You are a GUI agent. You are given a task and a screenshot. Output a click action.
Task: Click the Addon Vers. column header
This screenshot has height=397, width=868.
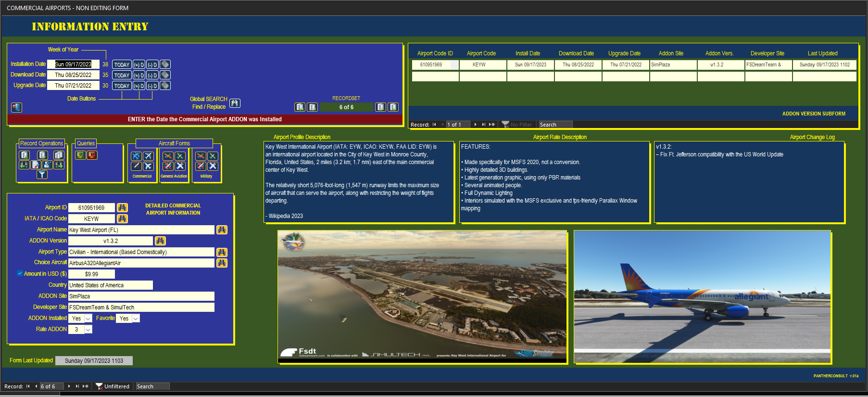click(719, 53)
